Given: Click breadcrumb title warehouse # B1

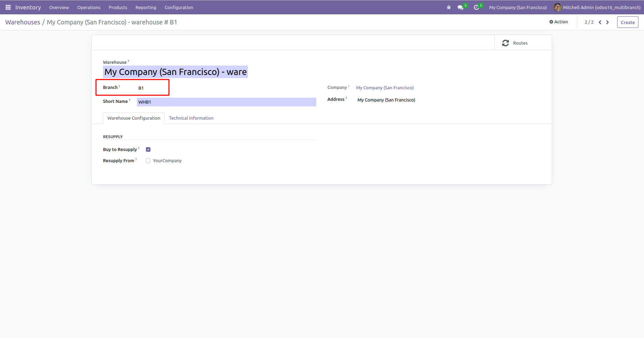Looking at the screenshot, I should pos(112,22).
